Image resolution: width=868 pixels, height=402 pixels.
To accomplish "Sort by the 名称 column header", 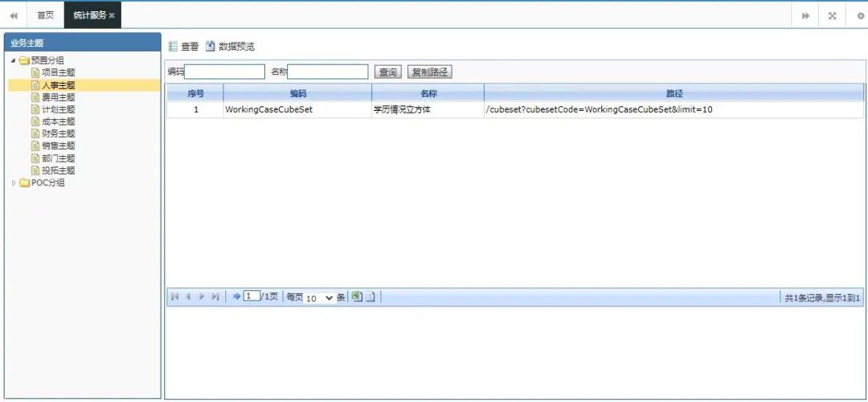I will click(x=428, y=93).
